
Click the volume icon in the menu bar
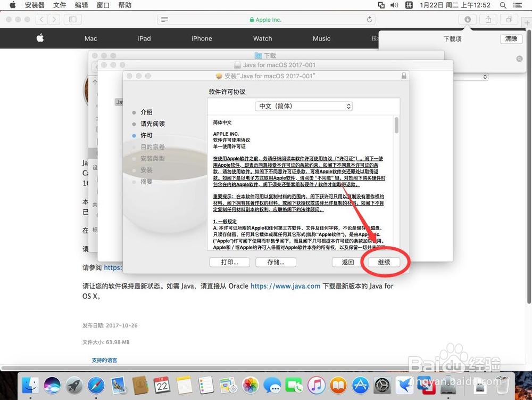coord(394,5)
